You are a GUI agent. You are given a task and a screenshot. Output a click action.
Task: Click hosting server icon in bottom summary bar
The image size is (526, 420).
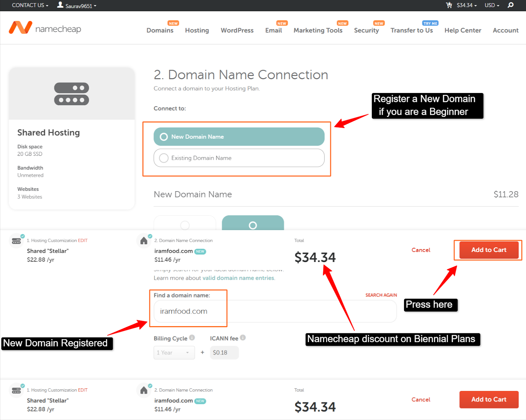click(x=16, y=390)
